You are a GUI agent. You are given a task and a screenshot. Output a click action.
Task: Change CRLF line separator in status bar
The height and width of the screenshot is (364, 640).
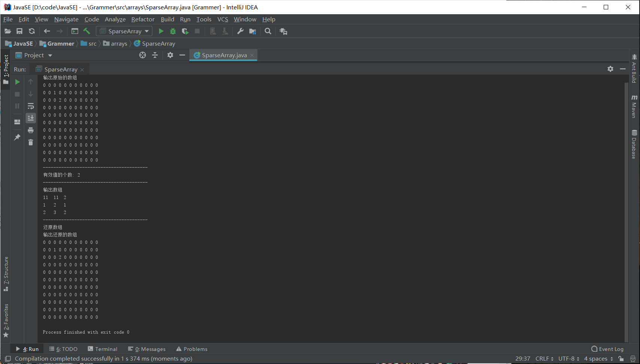pyautogui.click(x=544, y=359)
